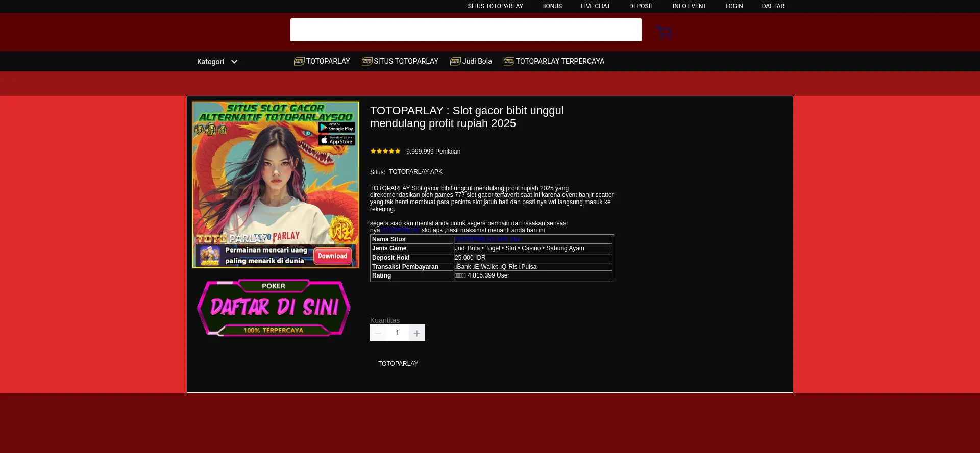Image resolution: width=980 pixels, height=453 pixels.
Task: Click the icon beside TOTOPARLAY nav link
Action: pyautogui.click(x=299, y=61)
